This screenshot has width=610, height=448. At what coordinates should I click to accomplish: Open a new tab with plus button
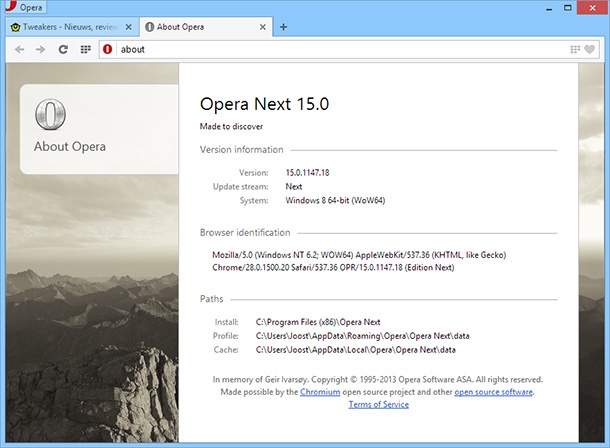tap(284, 27)
